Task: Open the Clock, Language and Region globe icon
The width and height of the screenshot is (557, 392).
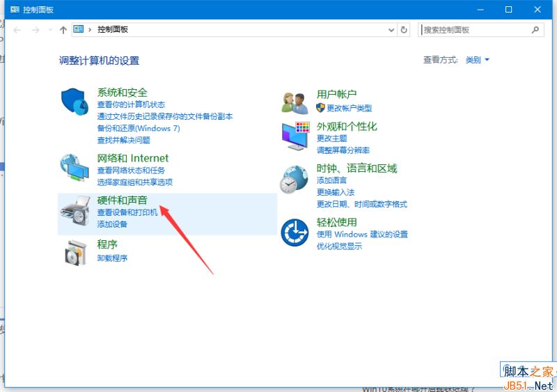Action: 294,180
